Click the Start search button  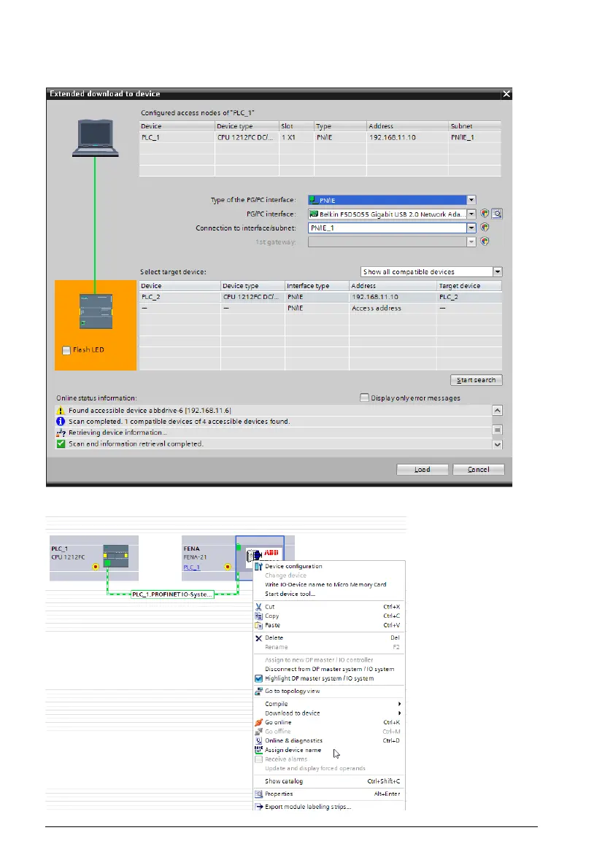(x=477, y=380)
